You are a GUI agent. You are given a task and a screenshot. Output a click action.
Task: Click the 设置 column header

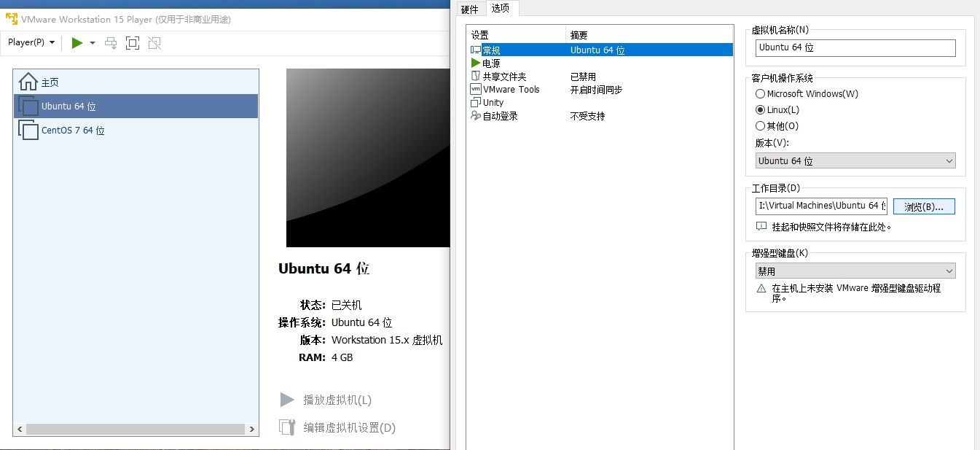click(x=516, y=35)
